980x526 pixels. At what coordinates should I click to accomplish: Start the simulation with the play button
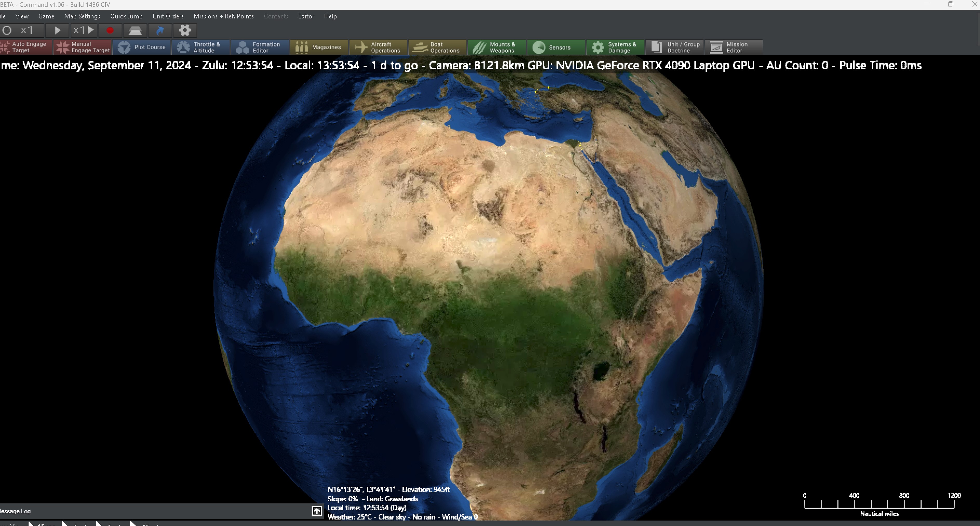pyautogui.click(x=57, y=30)
